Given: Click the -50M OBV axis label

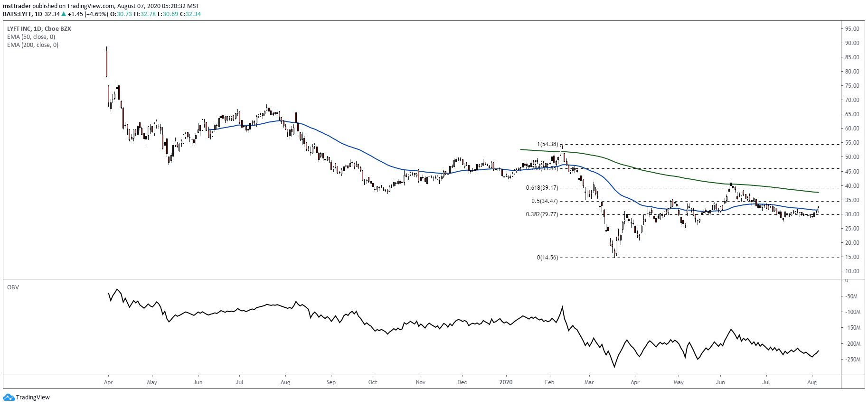Looking at the screenshot, I should point(851,296).
